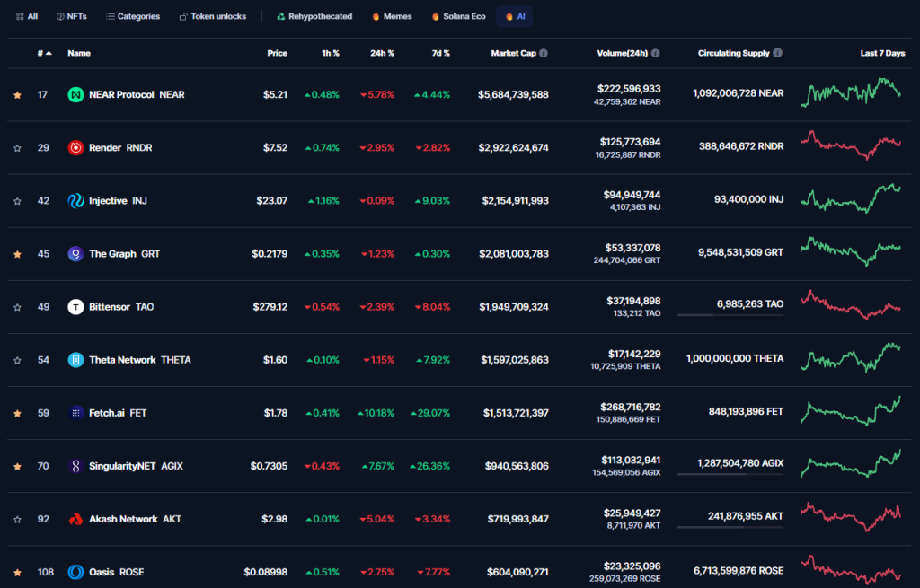Select the Rehypothecated category
This screenshot has width=920, height=588.
pos(314,16)
